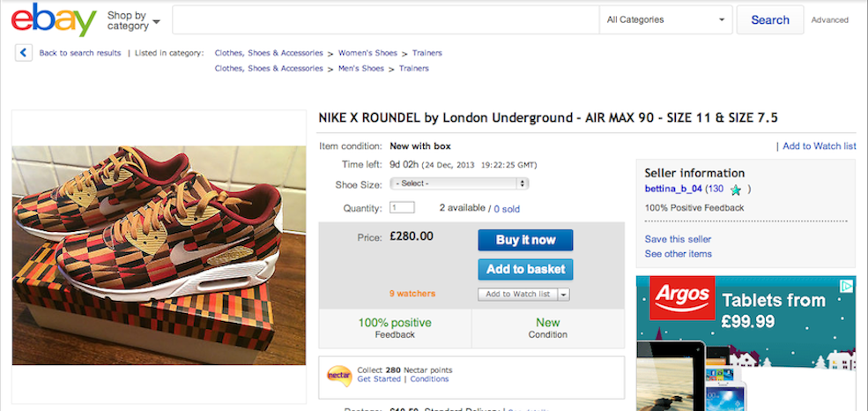Open the Shop by category menu

133,20
